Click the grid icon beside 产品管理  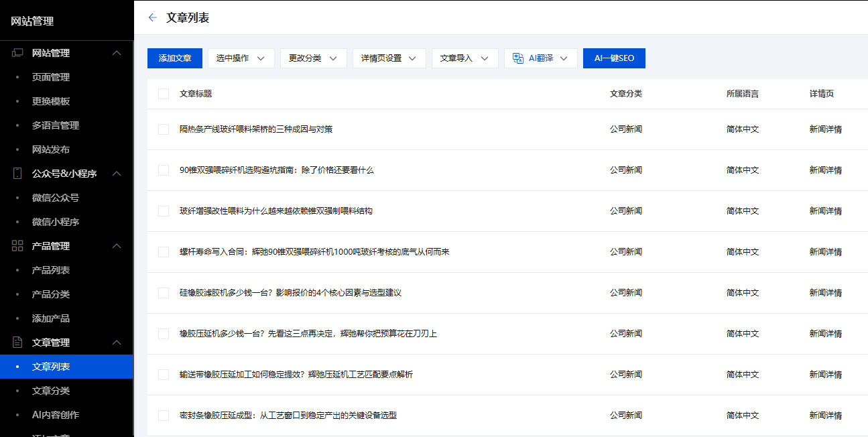17,246
